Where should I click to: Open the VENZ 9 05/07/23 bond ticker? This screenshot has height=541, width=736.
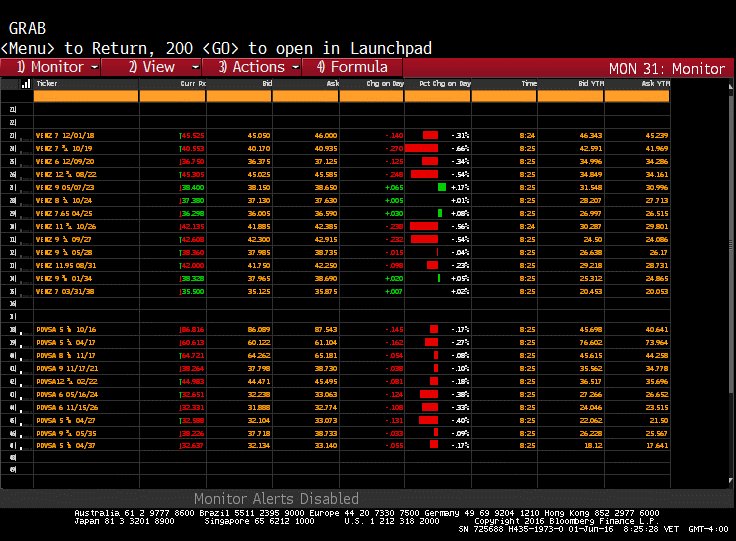pos(62,186)
